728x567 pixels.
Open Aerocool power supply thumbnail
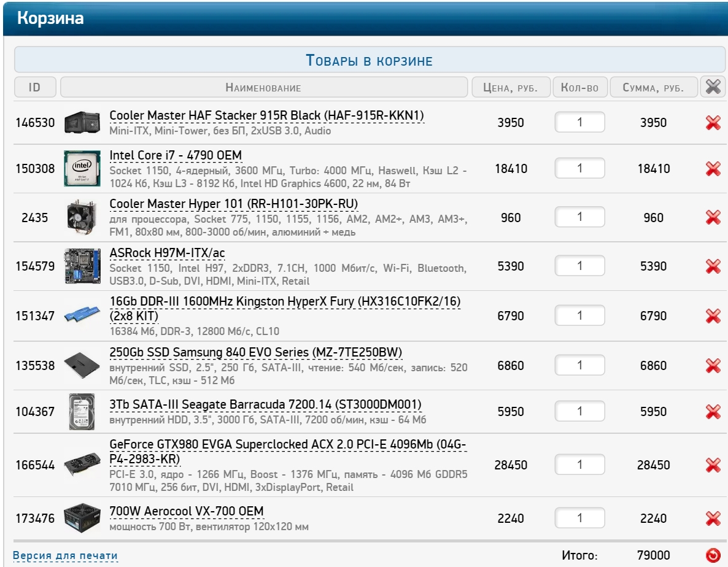click(82, 519)
